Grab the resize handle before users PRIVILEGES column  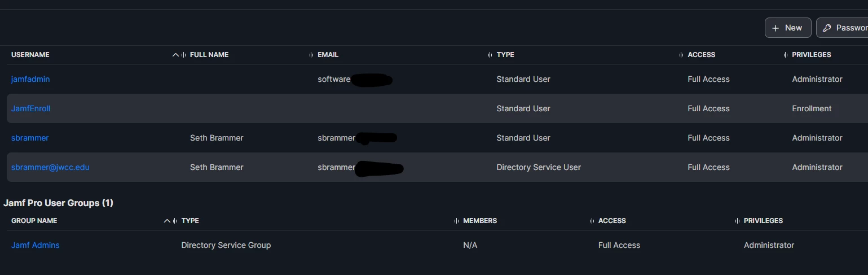[x=786, y=55]
